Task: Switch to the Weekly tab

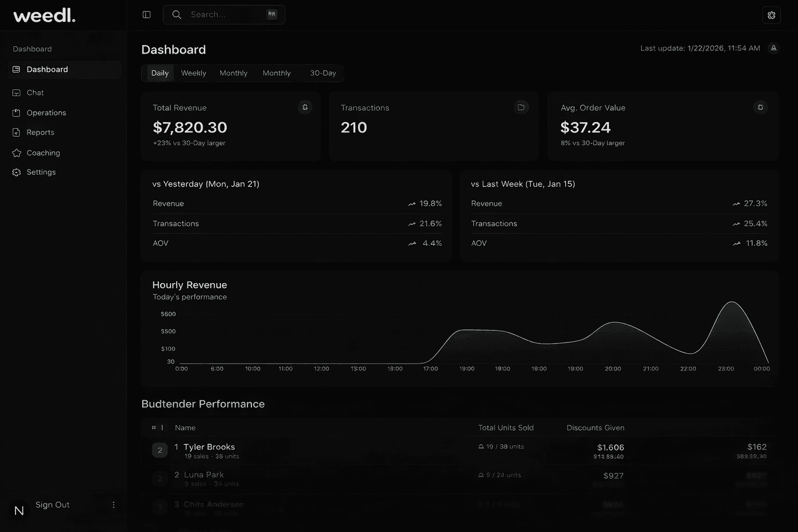Action: (193, 73)
